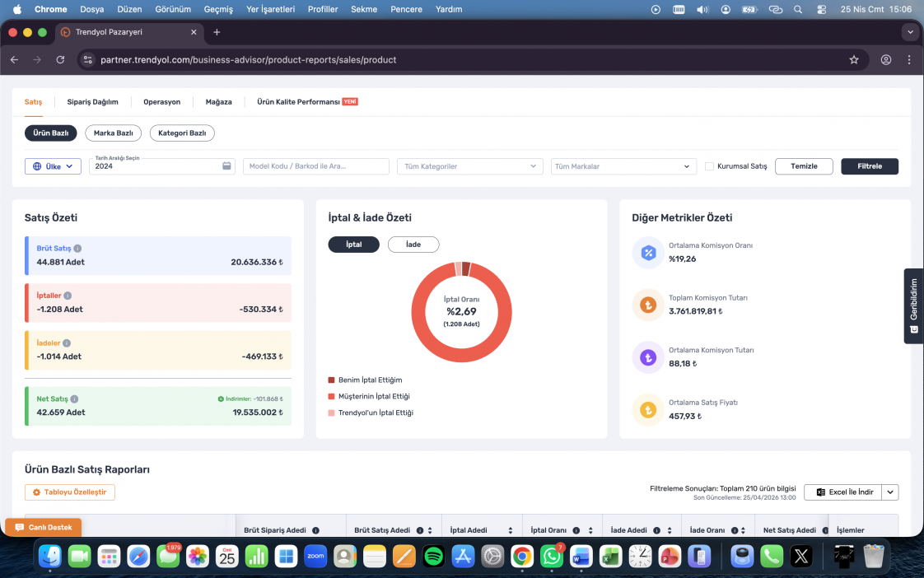Image resolution: width=924 pixels, height=578 pixels.
Task: Click the browser address bar URL
Action: click(248, 59)
